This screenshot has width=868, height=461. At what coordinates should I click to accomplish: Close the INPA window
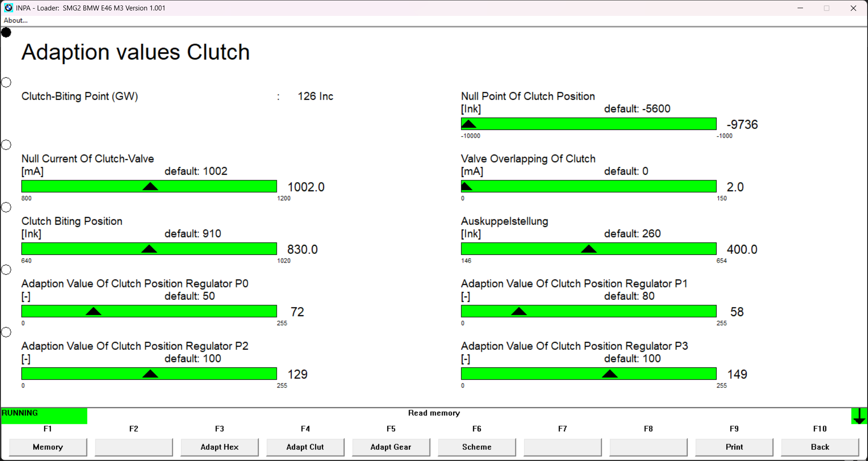853,8
